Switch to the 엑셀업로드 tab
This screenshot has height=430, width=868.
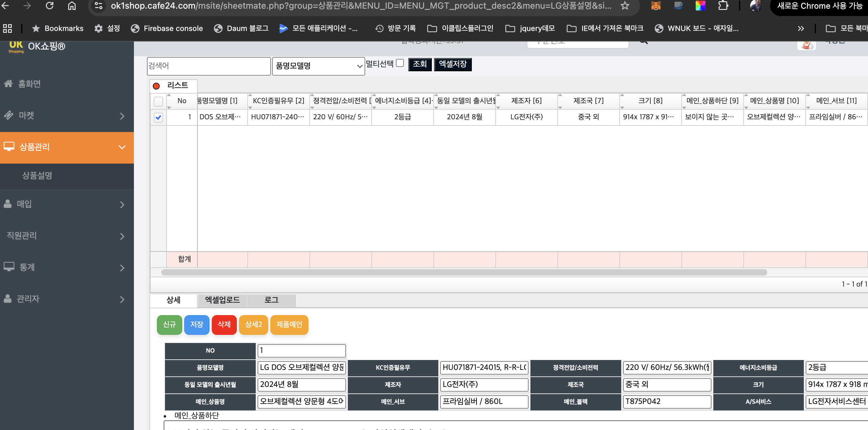coord(222,300)
